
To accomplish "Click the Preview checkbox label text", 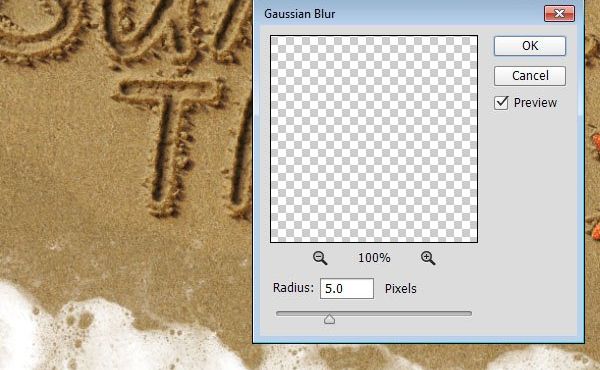I will click(x=535, y=103).
